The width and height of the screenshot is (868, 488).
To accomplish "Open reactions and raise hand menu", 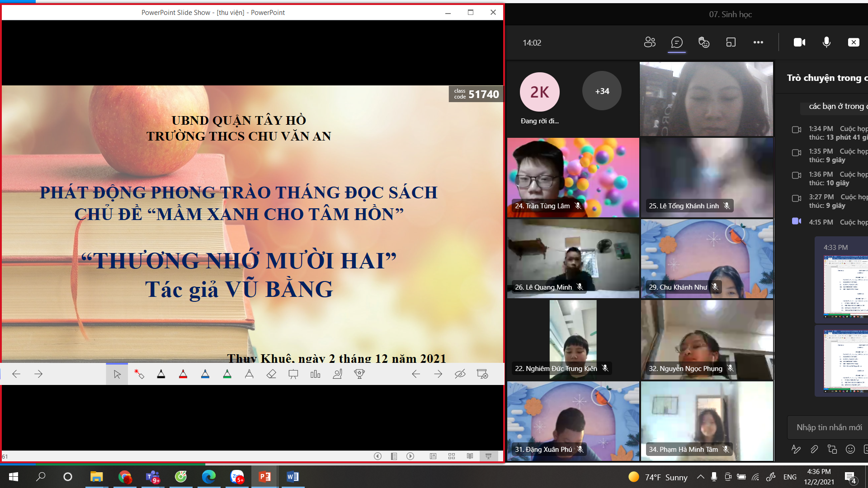I will 704,42.
